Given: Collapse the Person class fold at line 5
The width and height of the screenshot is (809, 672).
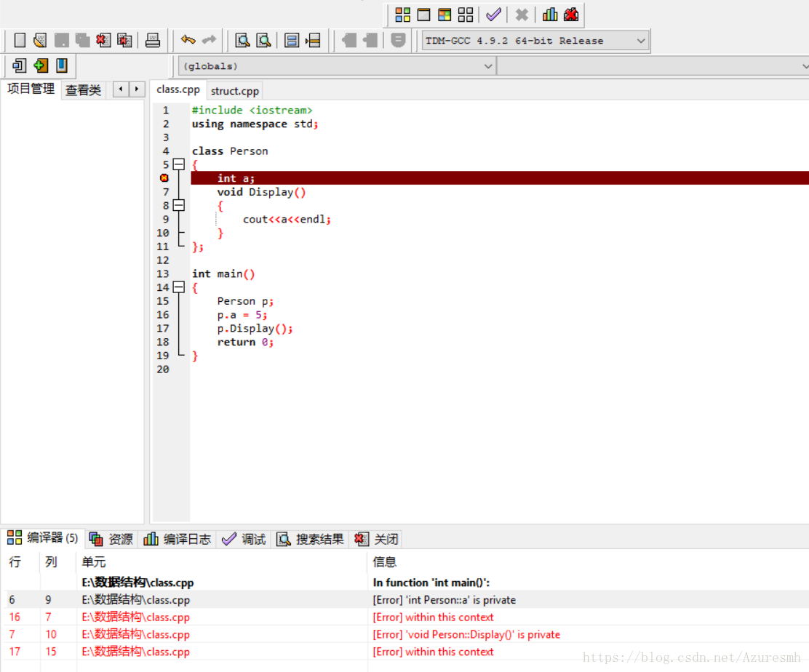Looking at the screenshot, I should 178,164.
